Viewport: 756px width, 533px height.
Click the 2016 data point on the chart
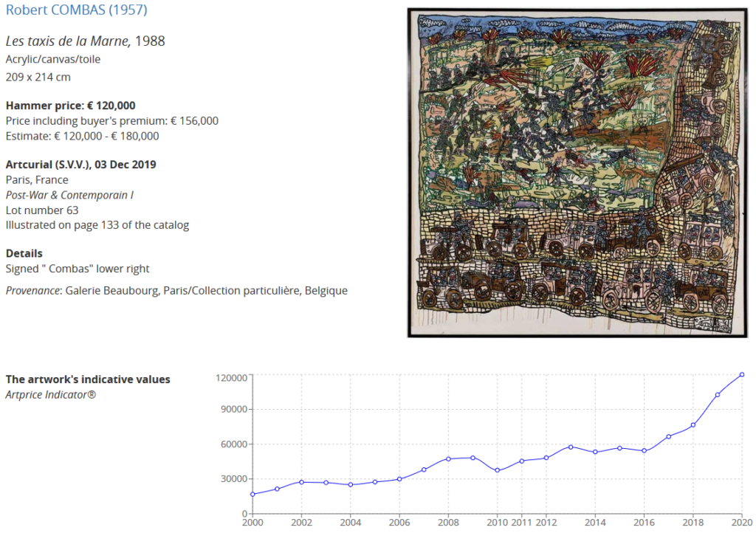(x=644, y=451)
